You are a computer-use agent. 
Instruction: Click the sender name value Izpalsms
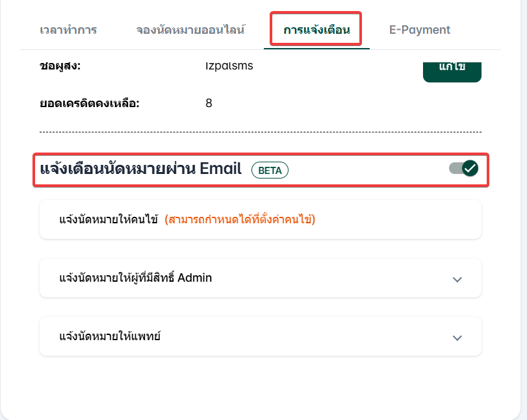[224, 66]
